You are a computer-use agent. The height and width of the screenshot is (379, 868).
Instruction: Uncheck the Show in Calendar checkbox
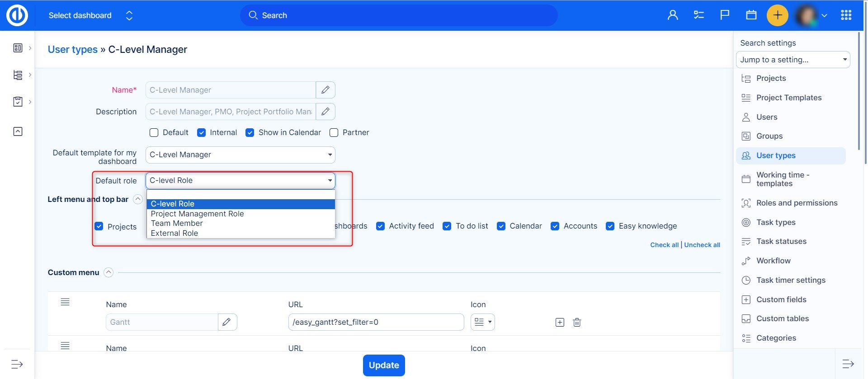(x=250, y=132)
